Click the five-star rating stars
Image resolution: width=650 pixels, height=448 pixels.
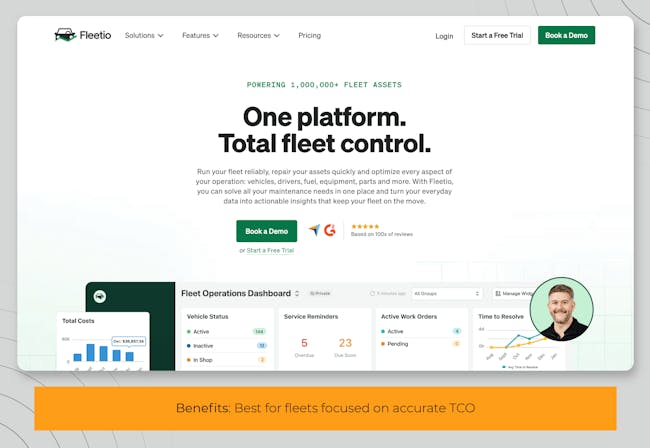[365, 226]
